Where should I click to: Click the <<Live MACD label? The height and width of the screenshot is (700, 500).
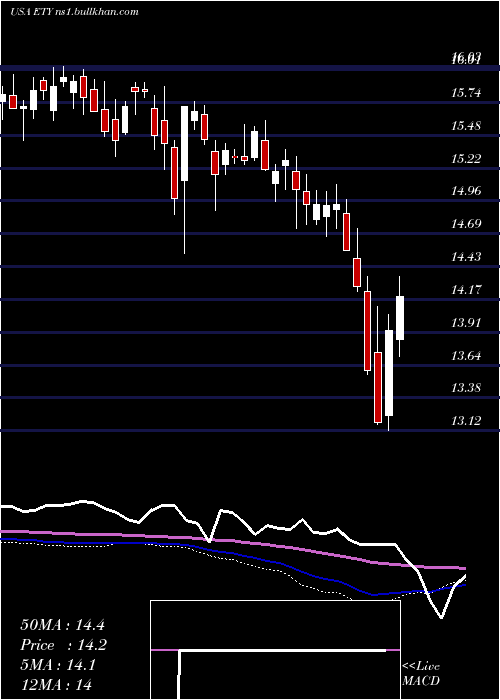(421, 673)
